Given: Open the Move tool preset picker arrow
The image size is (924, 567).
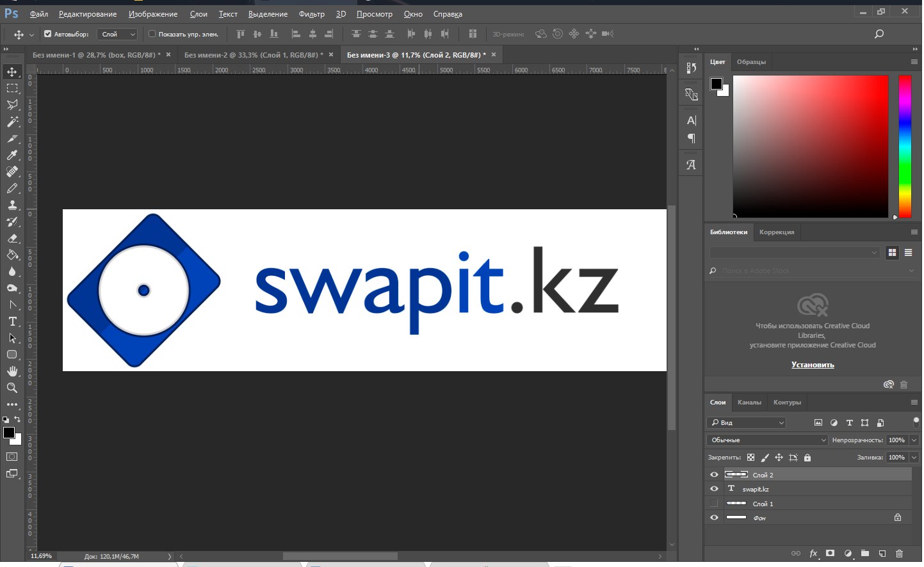Looking at the screenshot, I should click(31, 35).
